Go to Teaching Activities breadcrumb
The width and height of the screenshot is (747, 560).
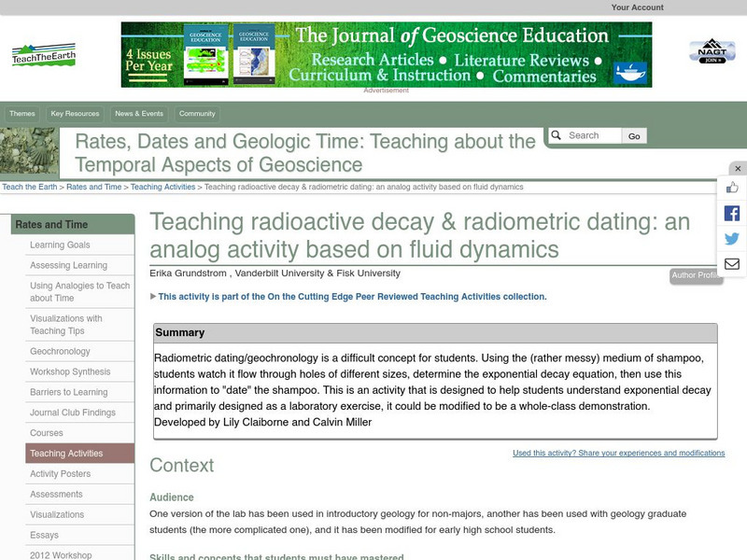(162, 188)
